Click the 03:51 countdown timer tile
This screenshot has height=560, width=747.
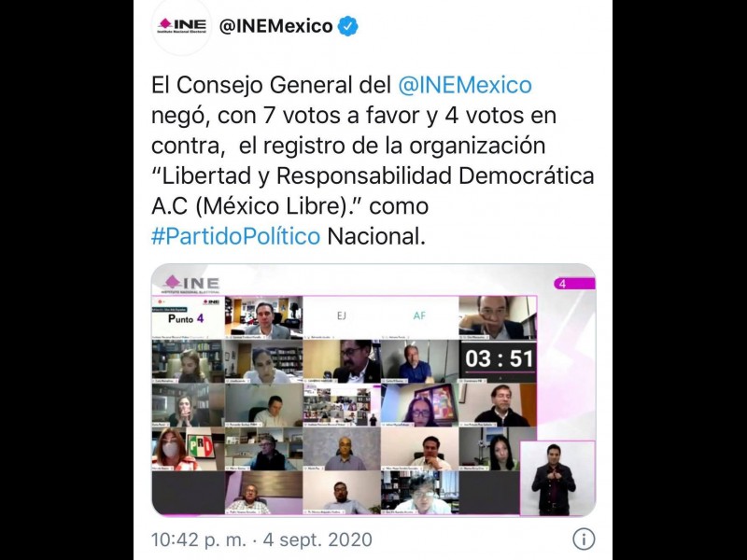click(x=498, y=361)
